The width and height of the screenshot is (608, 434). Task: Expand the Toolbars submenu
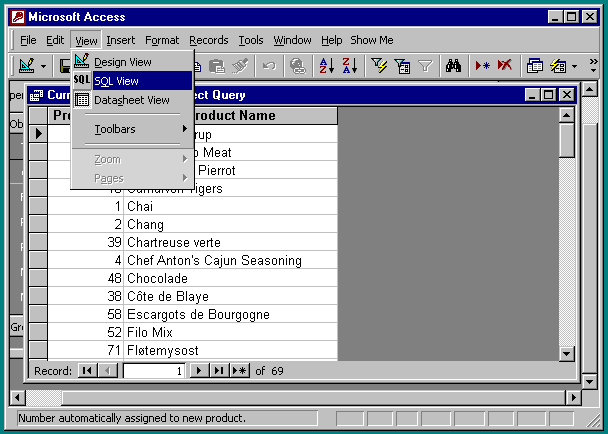(132, 129)
